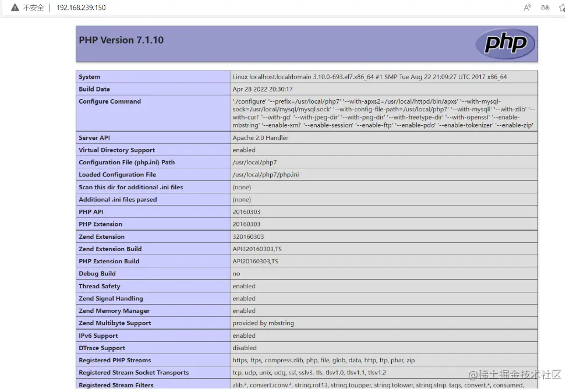
Task: Click the './configure' command value text
Action: click(x=384, y=114)
